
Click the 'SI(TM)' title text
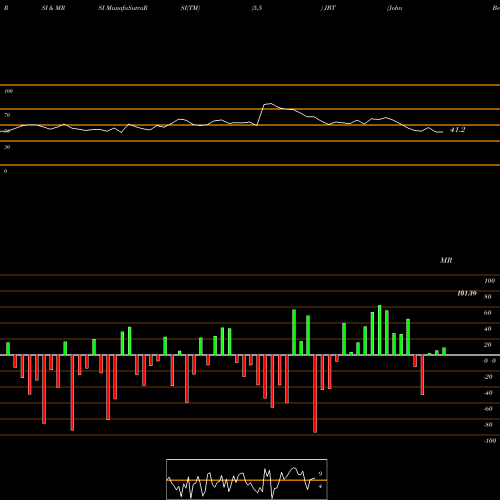tap(190, 8)
